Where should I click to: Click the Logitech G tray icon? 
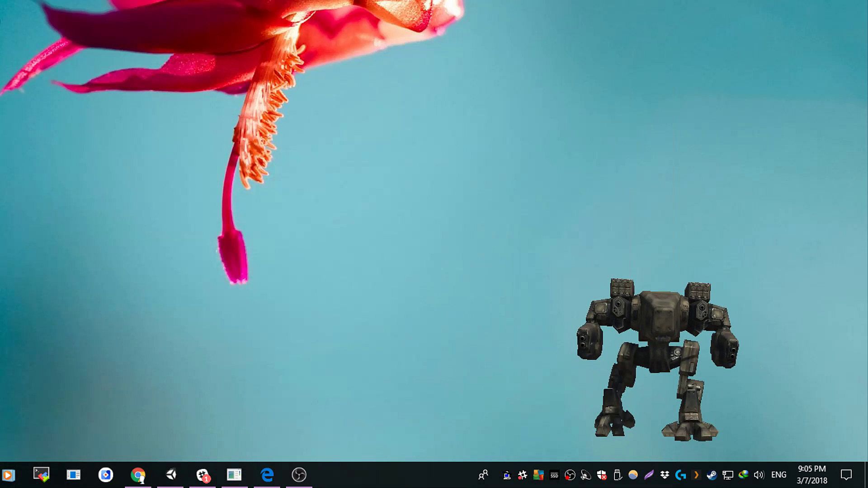(680, 475)
